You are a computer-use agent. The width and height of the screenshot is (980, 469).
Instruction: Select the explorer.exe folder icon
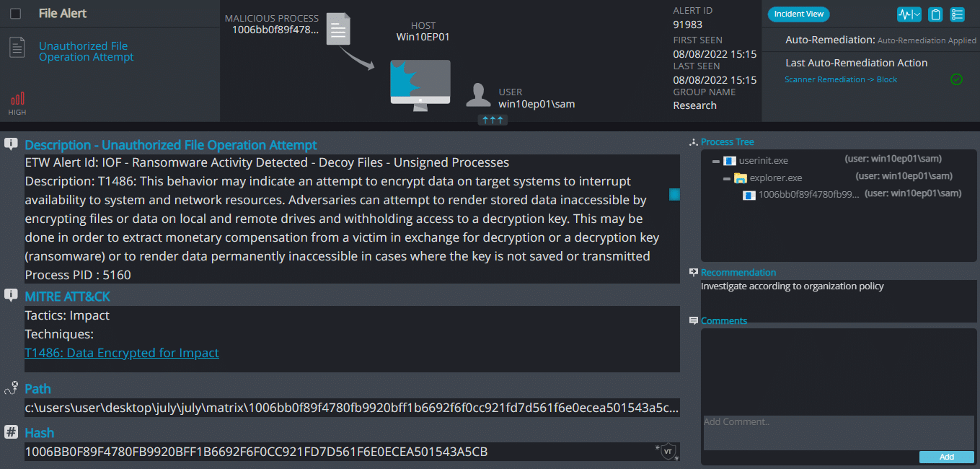pyautogui.click(x=741, y=178)
